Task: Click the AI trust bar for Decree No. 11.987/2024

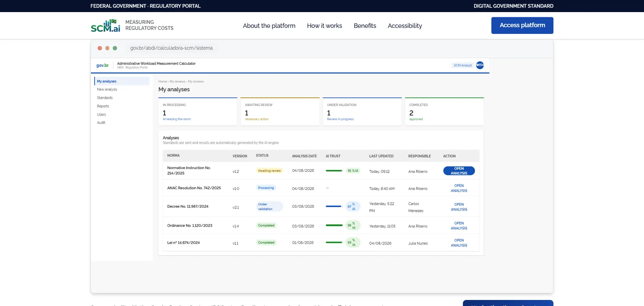Action: (334, 207)
